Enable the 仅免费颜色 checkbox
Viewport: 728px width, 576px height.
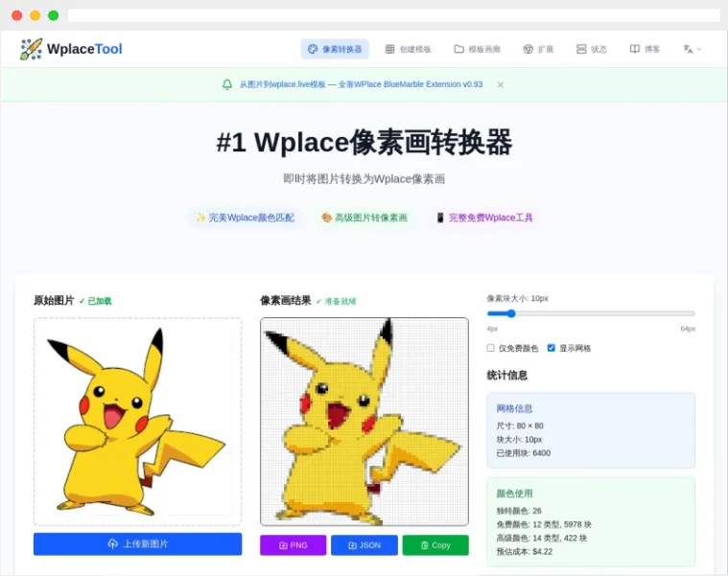491,348
